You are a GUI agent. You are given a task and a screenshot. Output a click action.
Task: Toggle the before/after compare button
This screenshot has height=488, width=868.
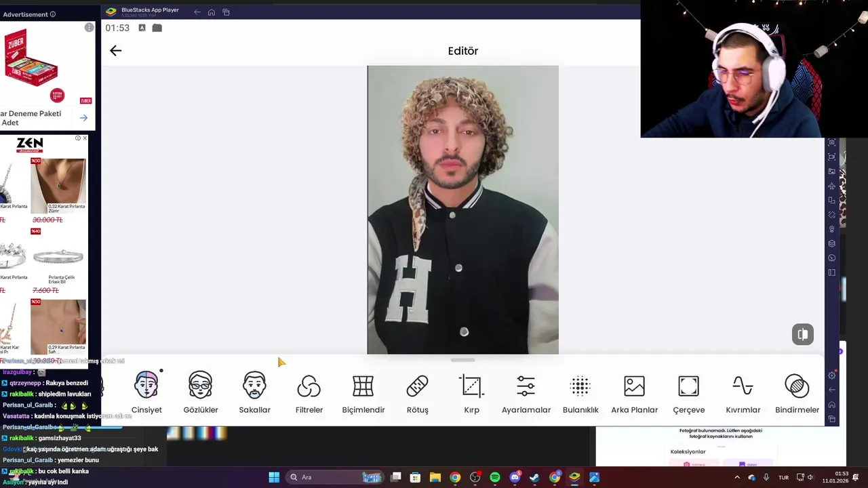pos(803,334)
